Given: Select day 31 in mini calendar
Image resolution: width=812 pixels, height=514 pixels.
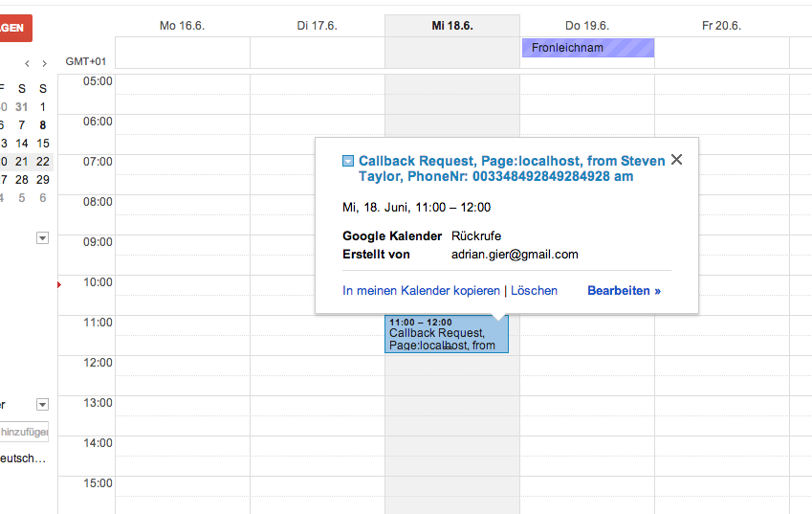Looking at the screenshot, I should 21,107.
